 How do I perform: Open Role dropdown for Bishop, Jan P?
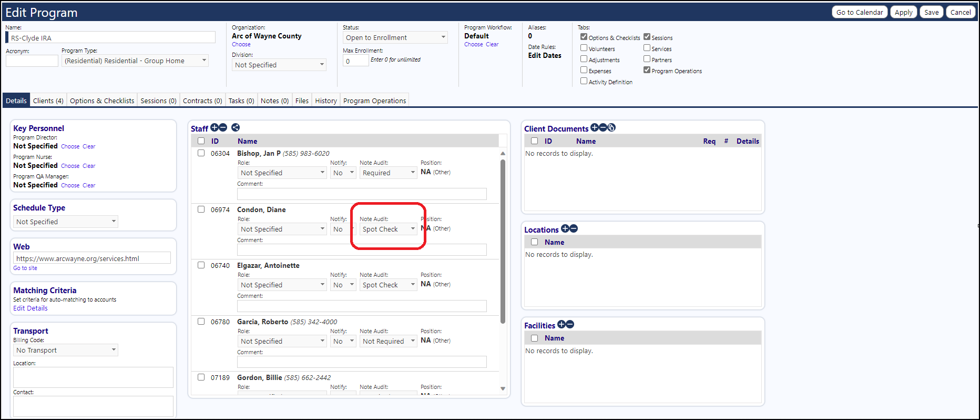[x=282, y=173]
